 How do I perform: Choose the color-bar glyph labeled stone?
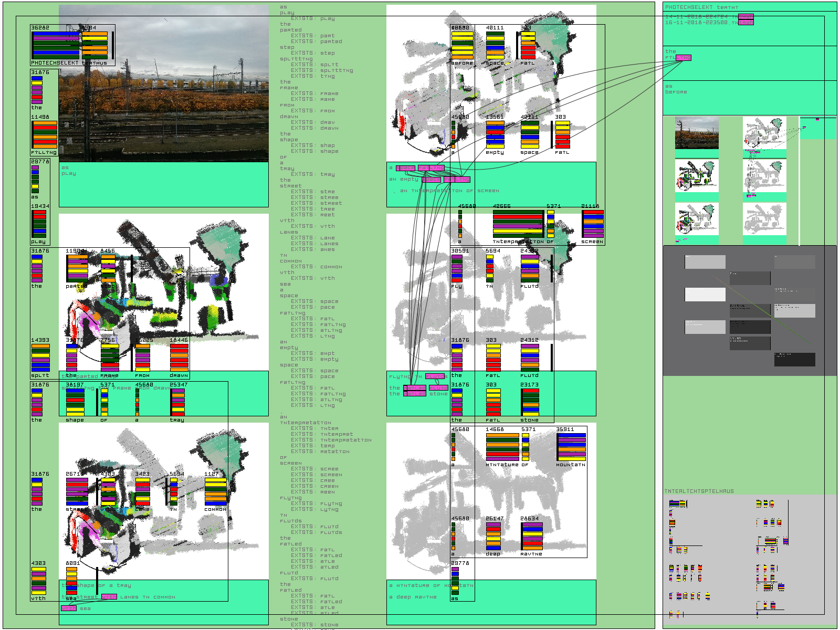pos(530,403)
